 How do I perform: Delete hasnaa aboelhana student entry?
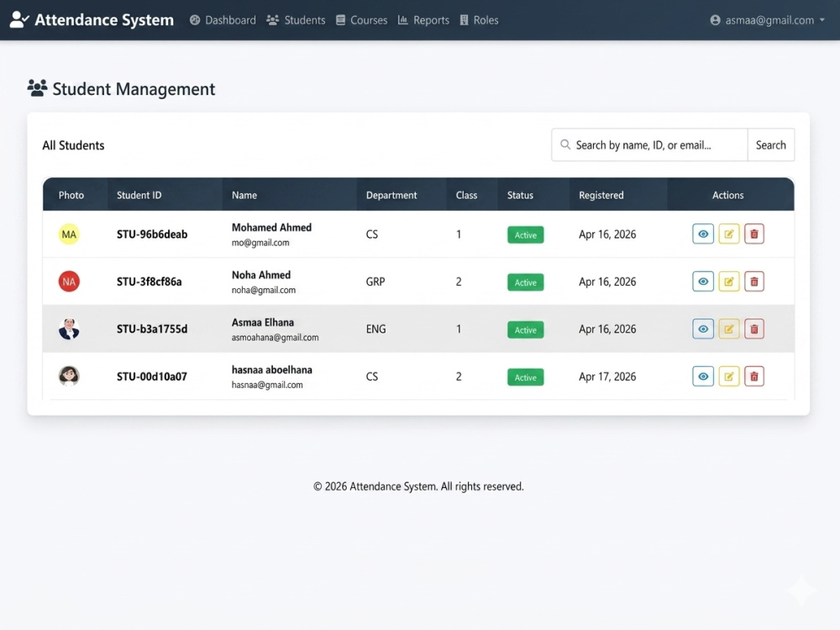(x=754, y=376)
